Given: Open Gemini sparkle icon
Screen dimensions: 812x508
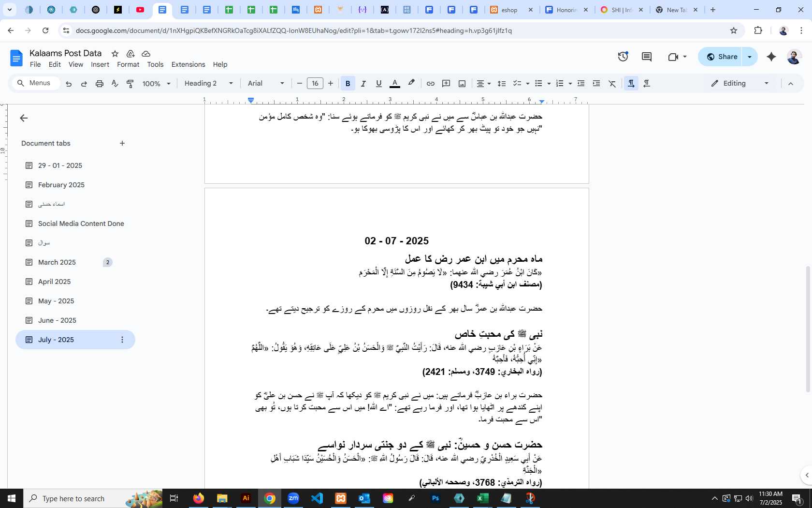Looking at the screenshot, I should [x=771, y=57].
